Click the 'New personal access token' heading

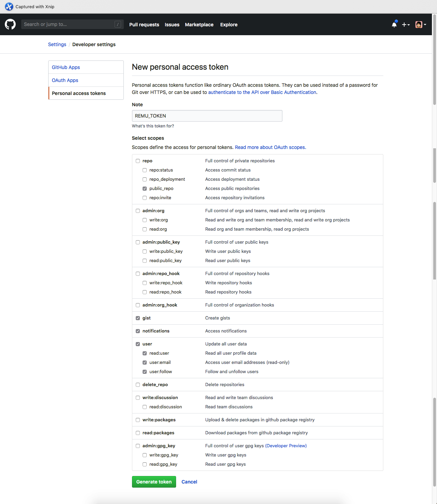pyautogui.click(x=180, y=67)
